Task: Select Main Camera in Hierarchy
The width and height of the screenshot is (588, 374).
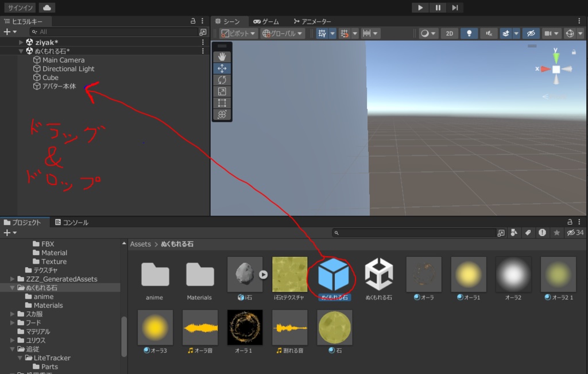Action: point(63,60)
